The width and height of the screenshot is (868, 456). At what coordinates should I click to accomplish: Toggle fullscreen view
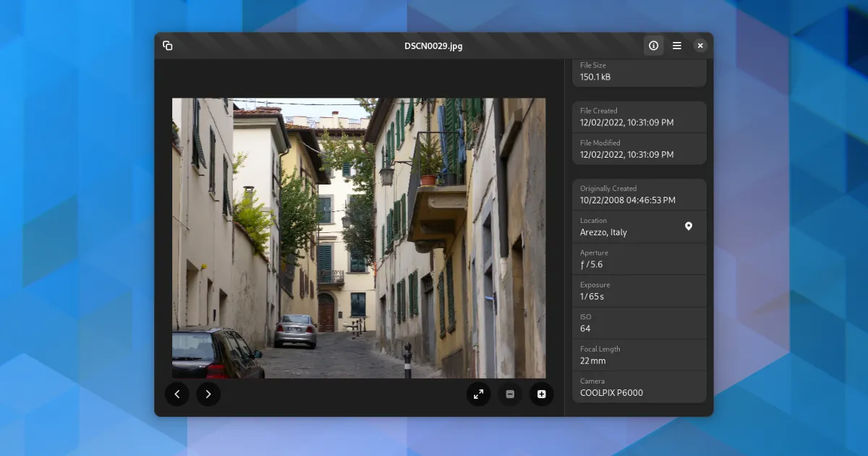(478, 394)
